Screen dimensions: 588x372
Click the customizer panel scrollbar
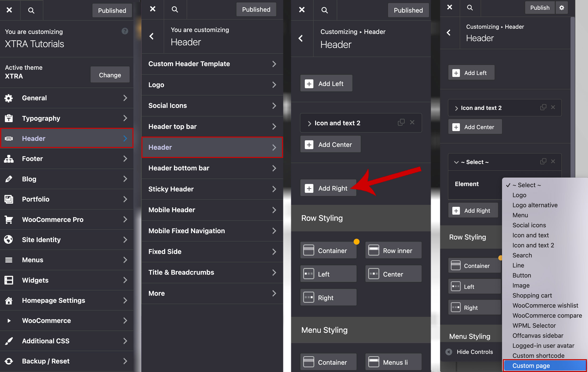pyautogui.click(x=572, y=98)
